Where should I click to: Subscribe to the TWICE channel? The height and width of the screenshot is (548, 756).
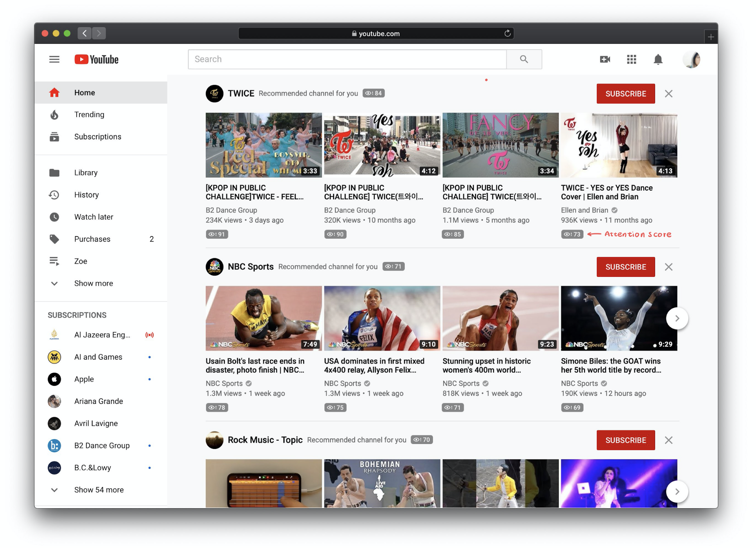click(625, 94)
